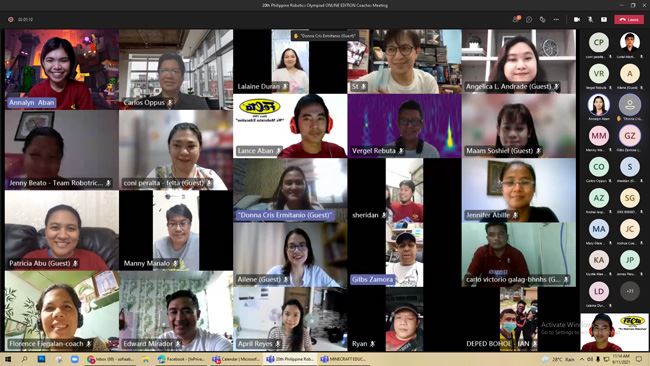Select Annalyn Aban's video tile
The width and height of the screenshot is (650, 366).
click(x=62, y=69)
